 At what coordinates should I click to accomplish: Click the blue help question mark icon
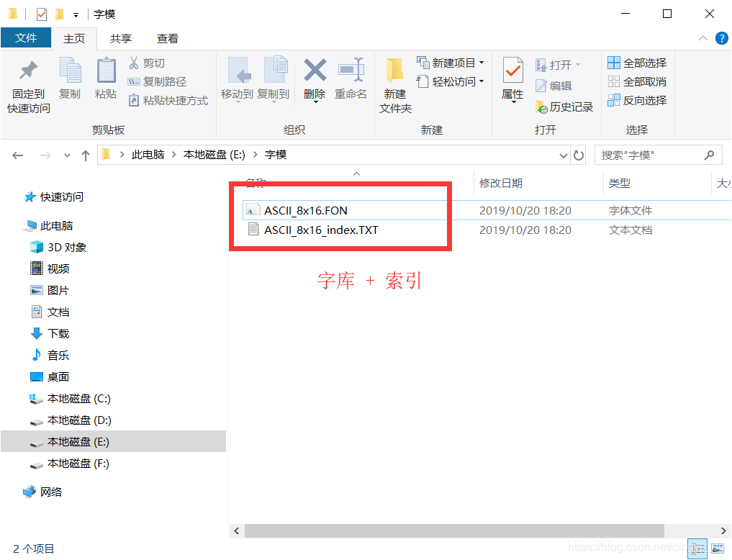tap(722, 38)
